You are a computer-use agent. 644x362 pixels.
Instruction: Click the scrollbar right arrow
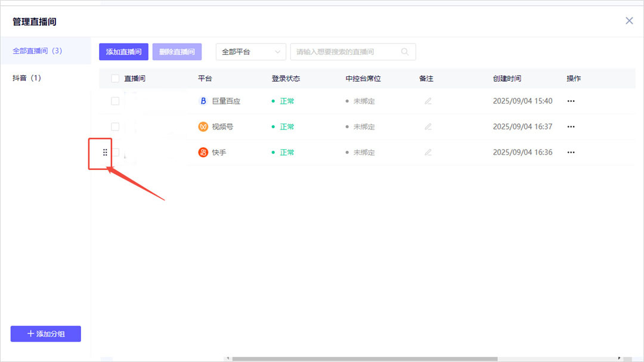[619, 358]
